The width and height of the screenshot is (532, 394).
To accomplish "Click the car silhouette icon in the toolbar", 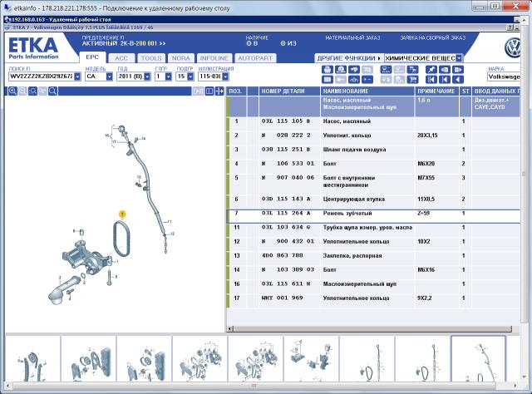I will (x=353, y=80).
